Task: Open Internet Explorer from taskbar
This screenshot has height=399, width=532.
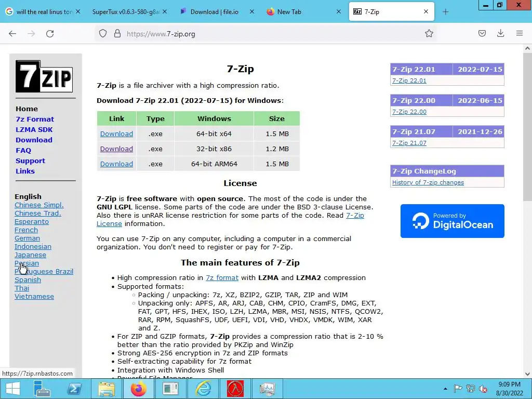Action: (x=203, y=389)
